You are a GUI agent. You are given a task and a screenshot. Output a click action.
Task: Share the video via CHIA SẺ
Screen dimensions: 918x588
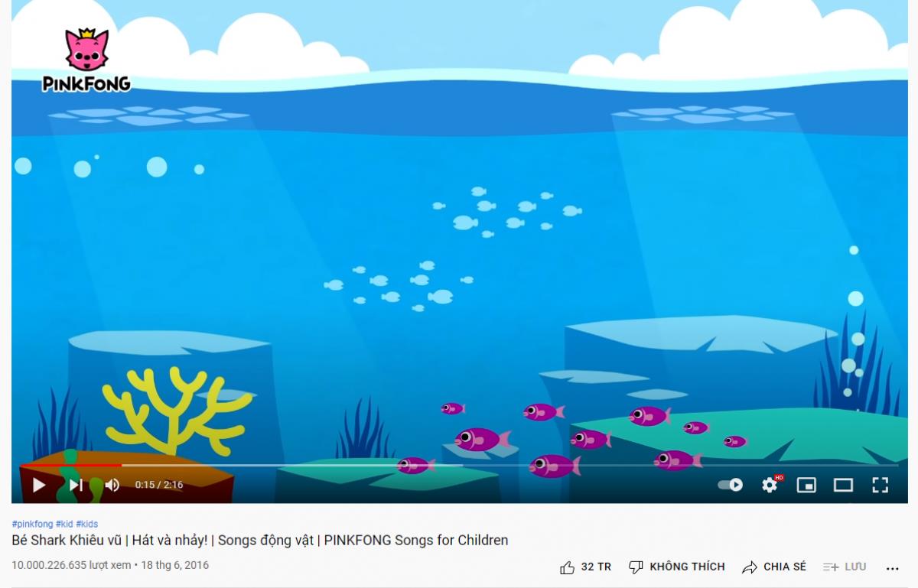pyautogui.click(x=774, y=567)
